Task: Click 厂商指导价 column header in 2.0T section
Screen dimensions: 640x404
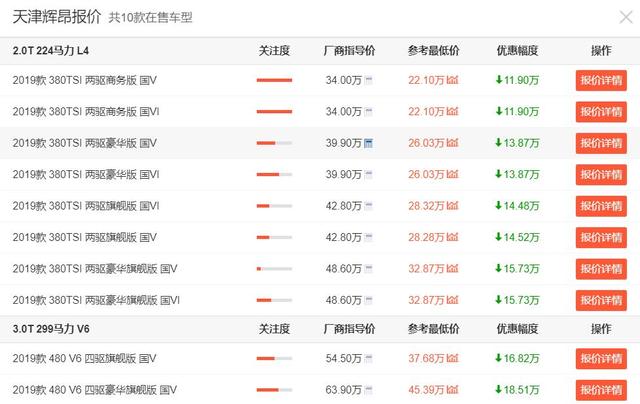Action: [349, 51]
